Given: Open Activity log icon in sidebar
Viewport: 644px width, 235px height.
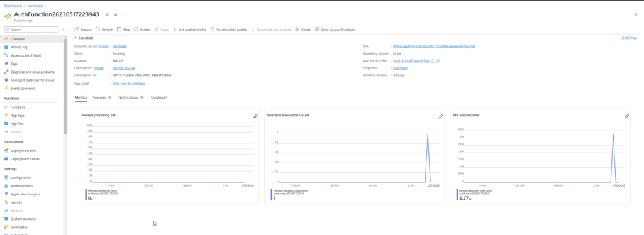Looking at the screenshot, I should pyautogui.click(x=6, y=47).
